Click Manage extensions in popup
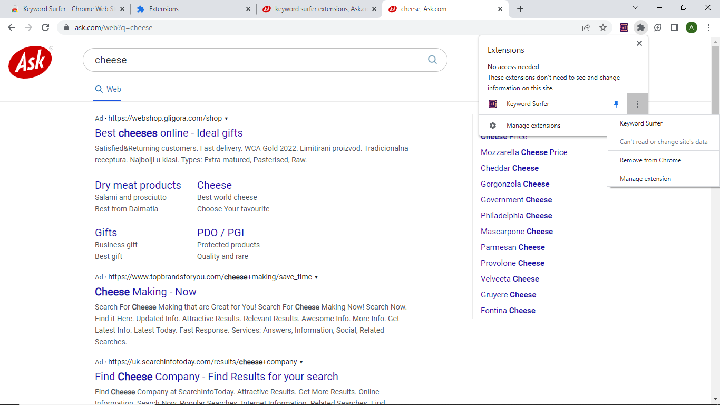This screenshot has height=405, width=720. click(x=533, y=125)
